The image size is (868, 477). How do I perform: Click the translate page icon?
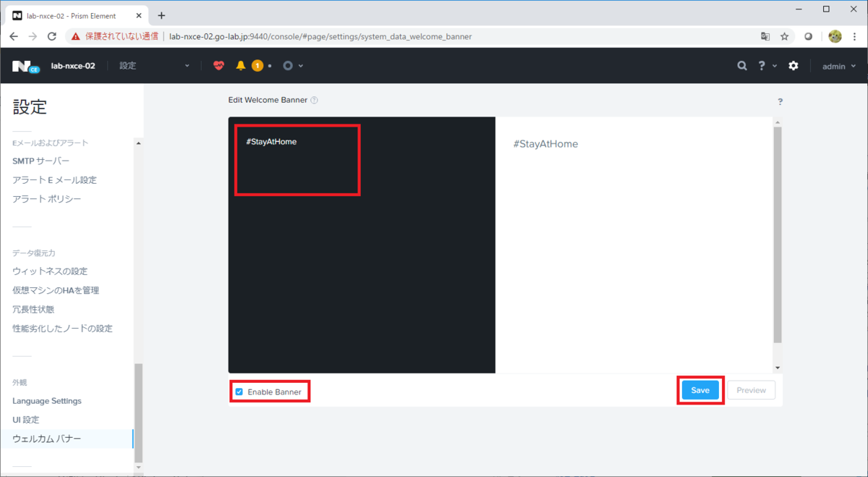[765, 36]
